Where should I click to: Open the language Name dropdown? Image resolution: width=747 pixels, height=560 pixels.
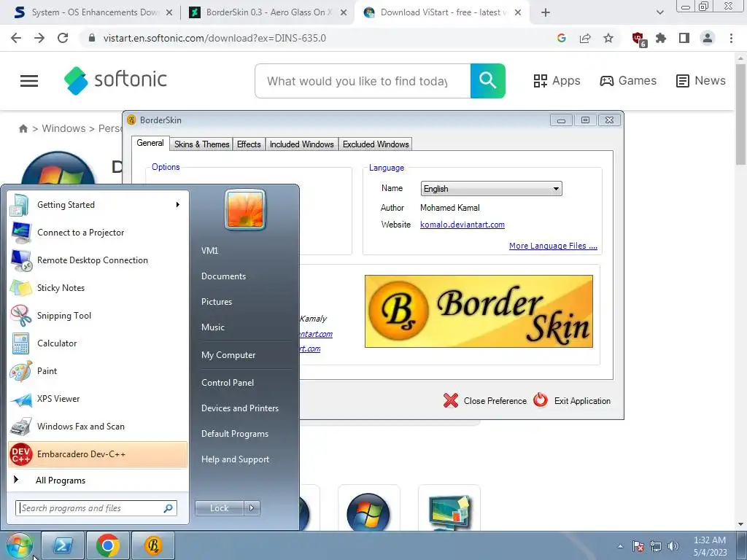click(491, 189)
